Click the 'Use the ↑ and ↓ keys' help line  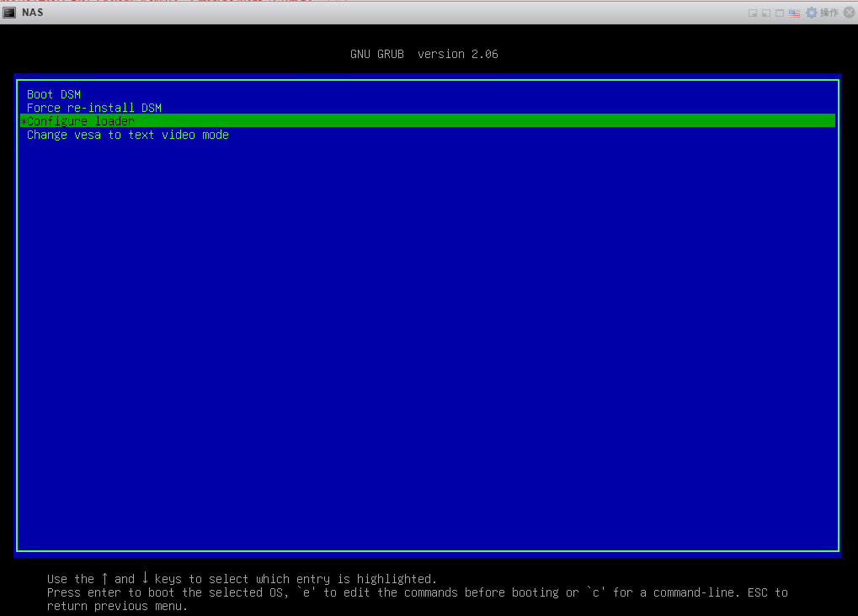242,579
